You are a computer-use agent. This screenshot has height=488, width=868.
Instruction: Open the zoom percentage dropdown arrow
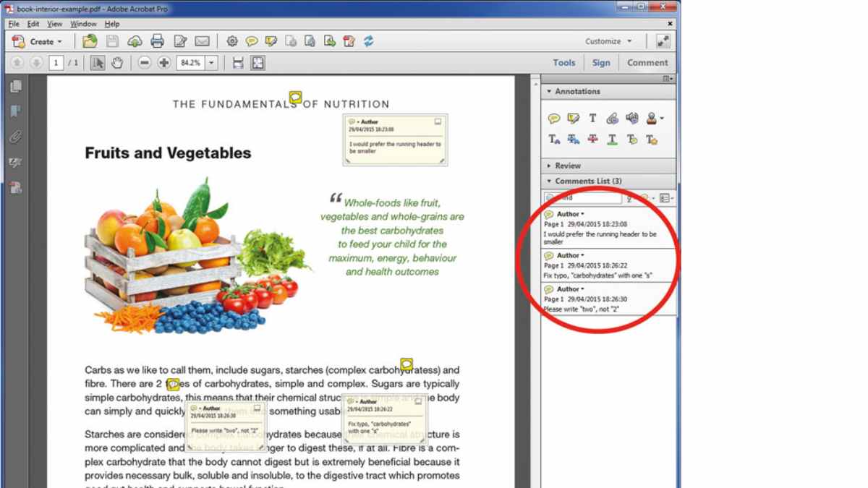point(211,63)
